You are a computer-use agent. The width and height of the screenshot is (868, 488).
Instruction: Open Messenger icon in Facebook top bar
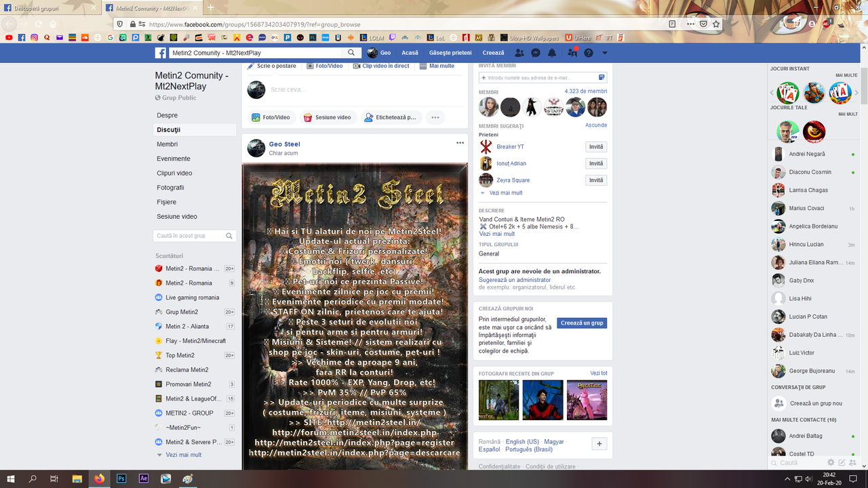pyautogui.click(x=536, y=53)
